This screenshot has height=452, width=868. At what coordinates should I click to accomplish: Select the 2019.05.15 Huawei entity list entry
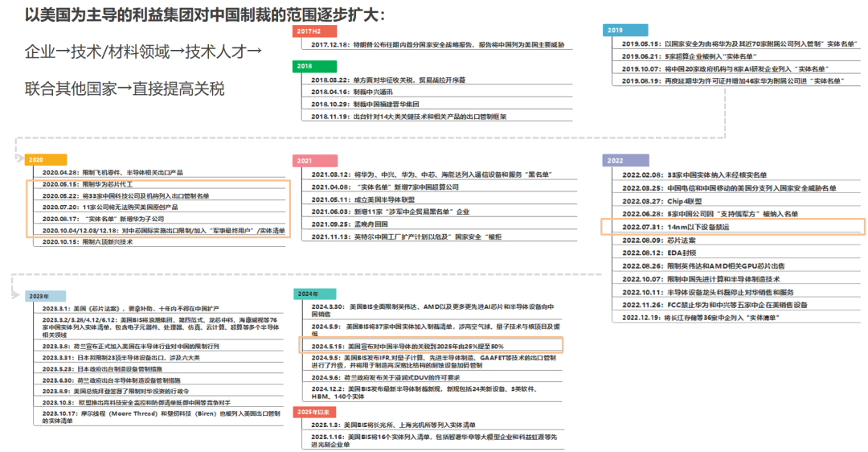click(x=739, y=43)
